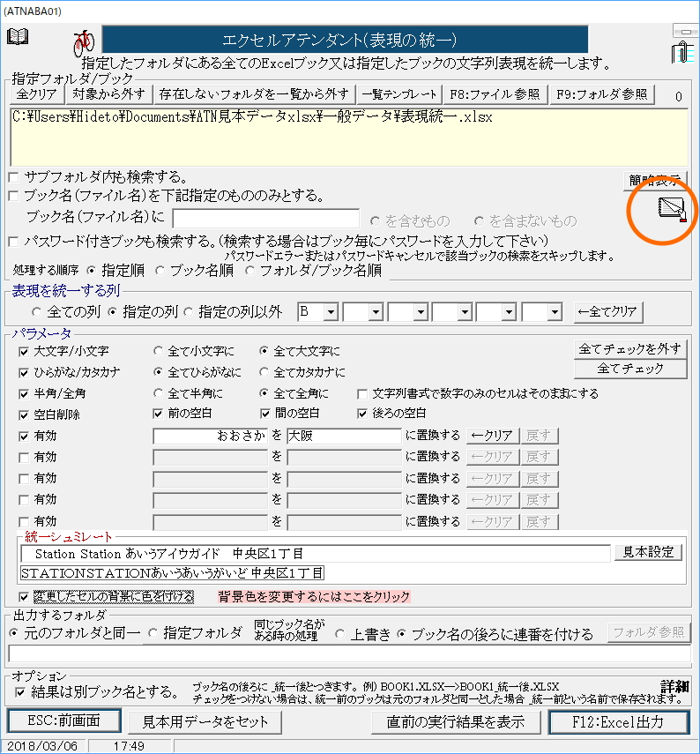Click F12:Excel出力 button
Screen dimensions: 700x754
pyautogui.click(x=618, y=721)
